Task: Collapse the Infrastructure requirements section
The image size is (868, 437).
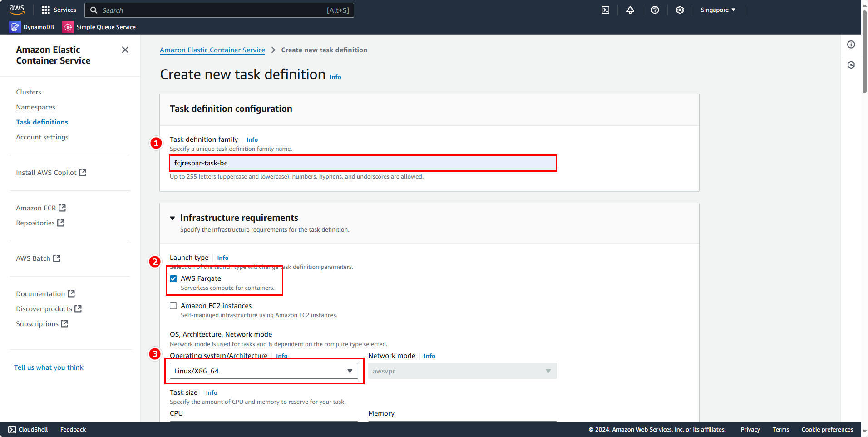Action: click(173, 218)
